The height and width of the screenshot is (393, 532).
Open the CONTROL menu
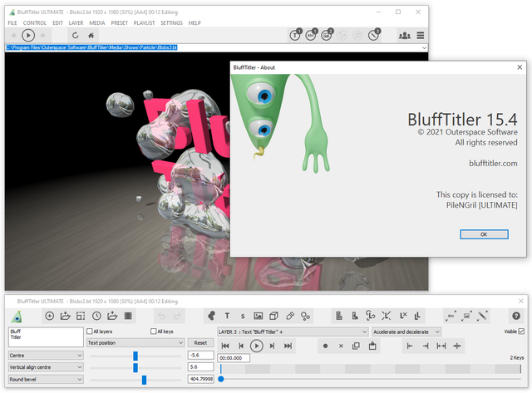(35, 23)
